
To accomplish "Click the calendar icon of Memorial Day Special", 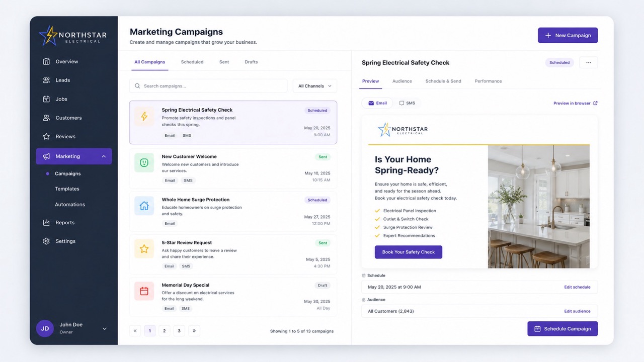I will pyautogui.click(x=144, y=291).
